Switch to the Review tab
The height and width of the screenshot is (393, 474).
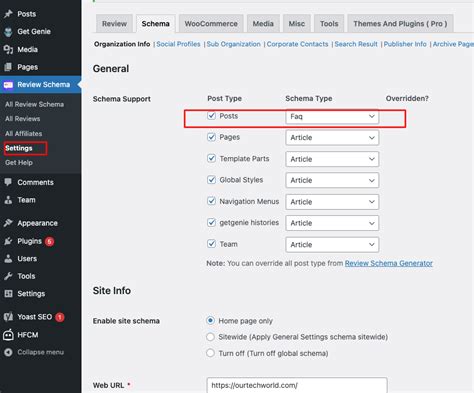(114, 24)
